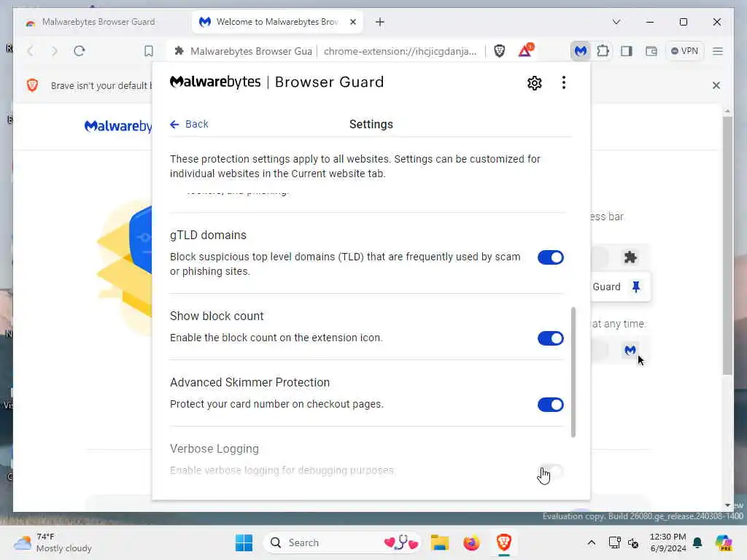The height and width of the screenshot is (560, 747).
Task: Bookmark this page using bookmark icon
Action: [x=149, y=51]
